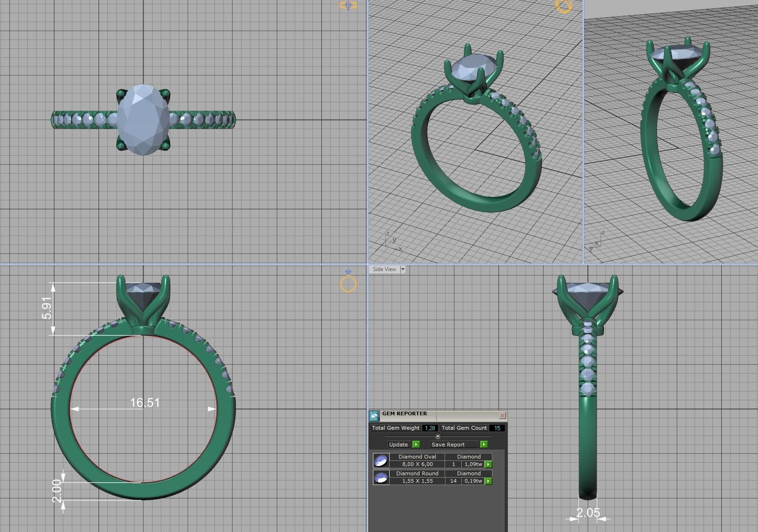Click the Diamond Round gem thumbnail
The image size is (758, 532).
(381, 477)
